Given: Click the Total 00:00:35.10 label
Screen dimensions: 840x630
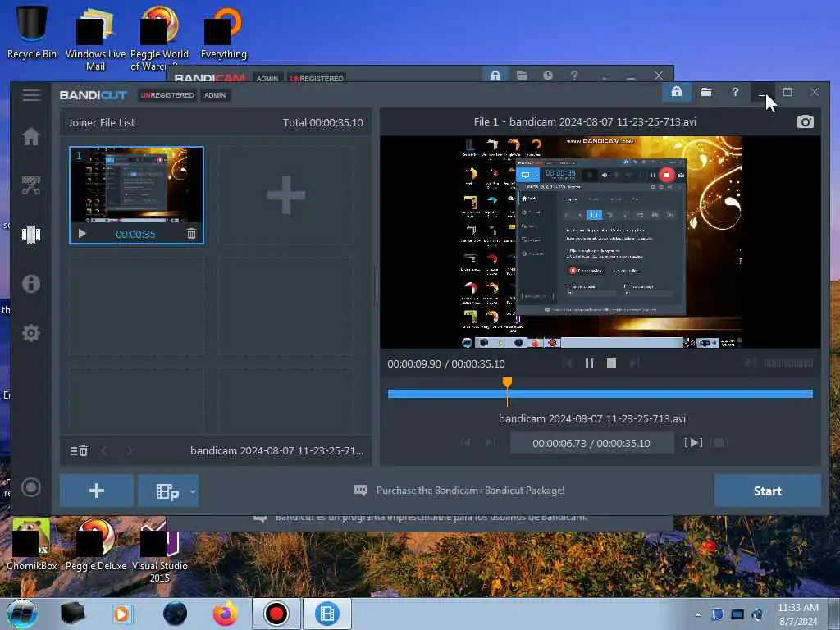Looking at the screenshot, I should tap(323, 123).
